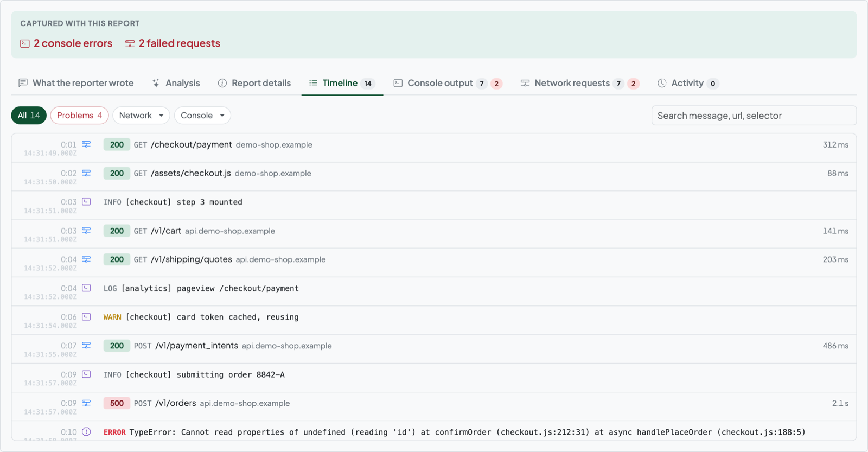This screenshot has width=868, height=452.
Task: Click network icon on GET /checkout/payment row
Action: point(86,144)
